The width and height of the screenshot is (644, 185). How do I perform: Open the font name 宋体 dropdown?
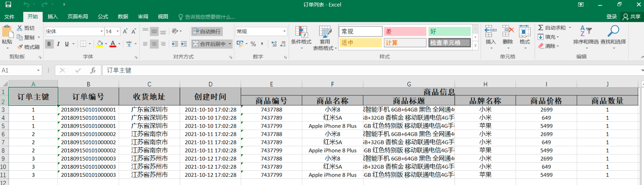click(x=102, y=31)
